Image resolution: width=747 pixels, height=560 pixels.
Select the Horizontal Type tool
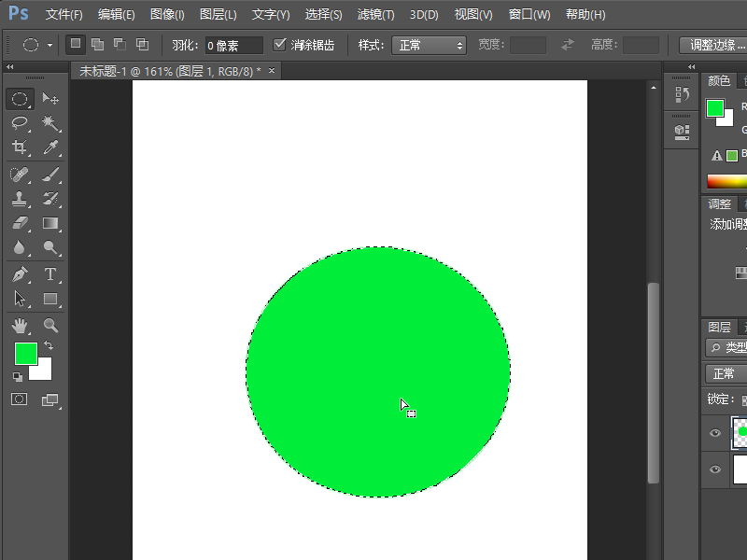point(50,274)
